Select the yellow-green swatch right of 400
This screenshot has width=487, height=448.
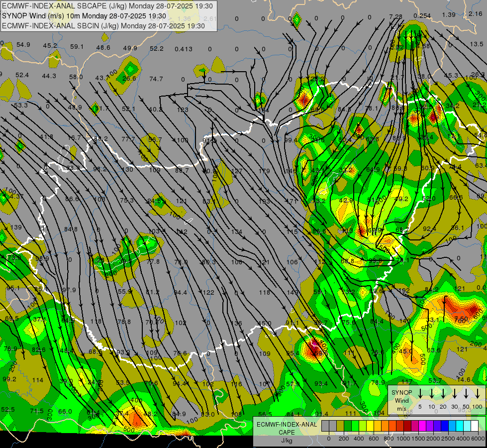(363, 426)
